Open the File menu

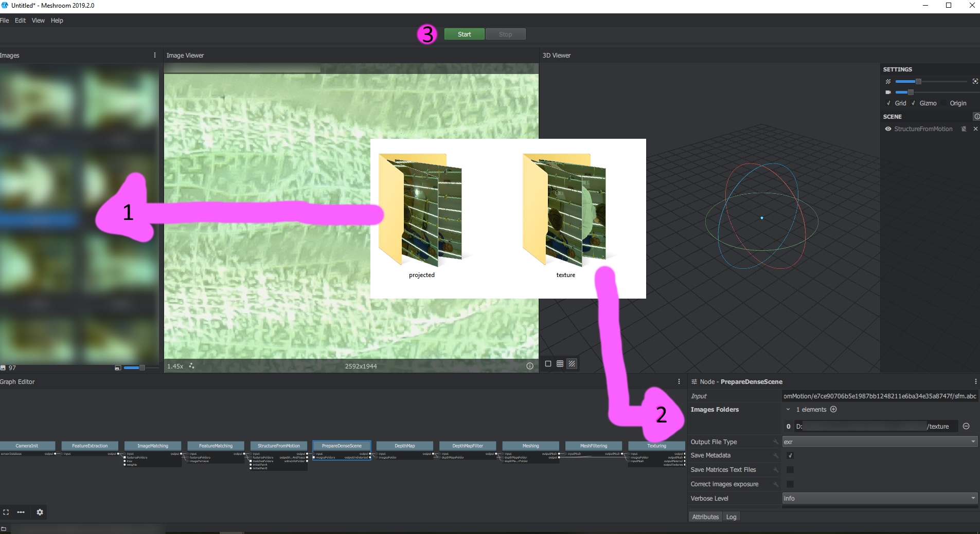pyautogui.click(x=5, y=21)
